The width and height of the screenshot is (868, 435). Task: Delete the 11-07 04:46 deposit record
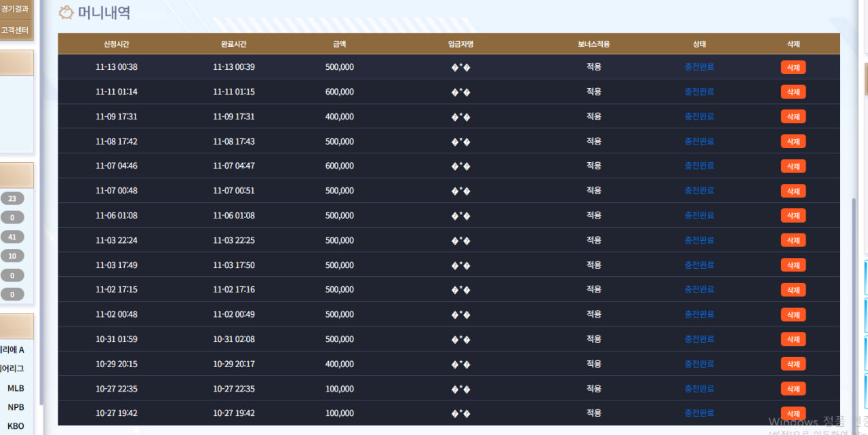pos(793,166)
